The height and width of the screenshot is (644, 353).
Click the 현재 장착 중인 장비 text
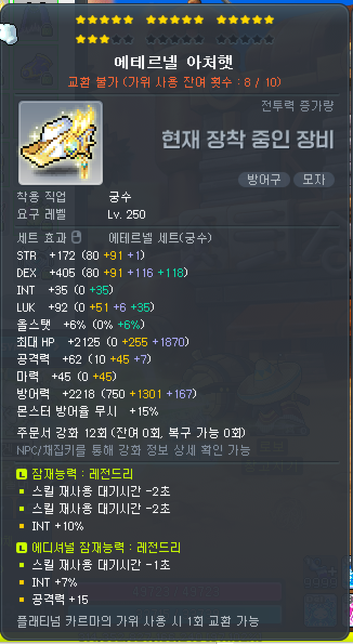tap(248, 139)
